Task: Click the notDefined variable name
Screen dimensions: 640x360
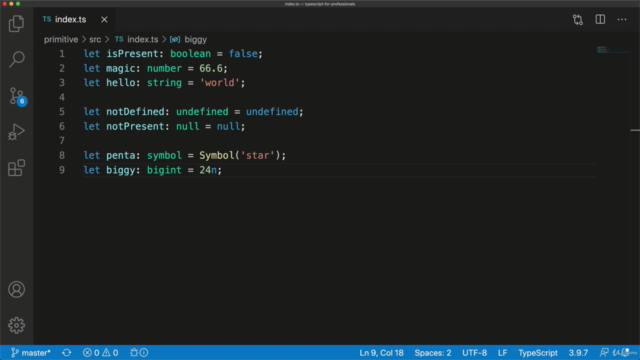Action: click(x=135, y=112)
